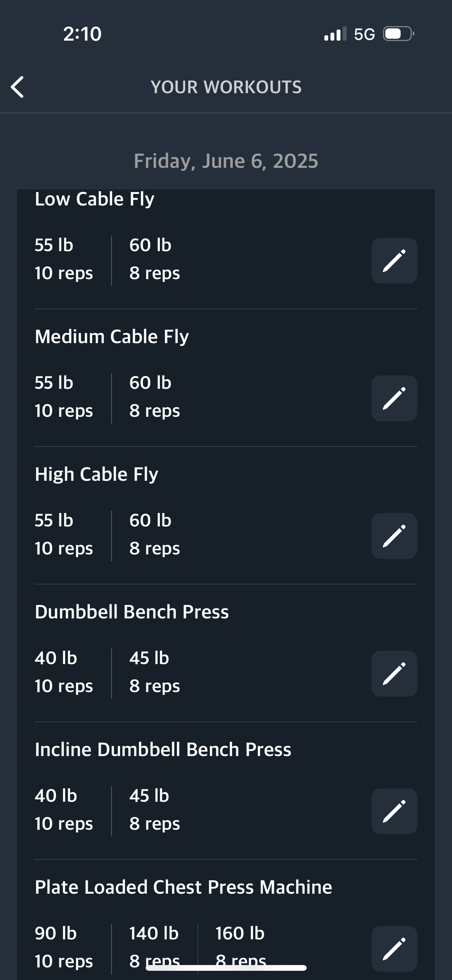Select Dumbbell Bench Press 45 lb set
The width and height of the screenshot is (452, 980).
pyautogui.click(x=155, y=672)
